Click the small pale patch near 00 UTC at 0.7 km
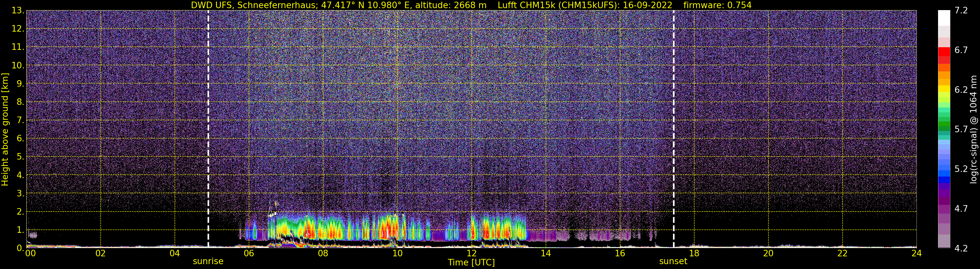Screen dimensions: 980x269 (33, 235)
